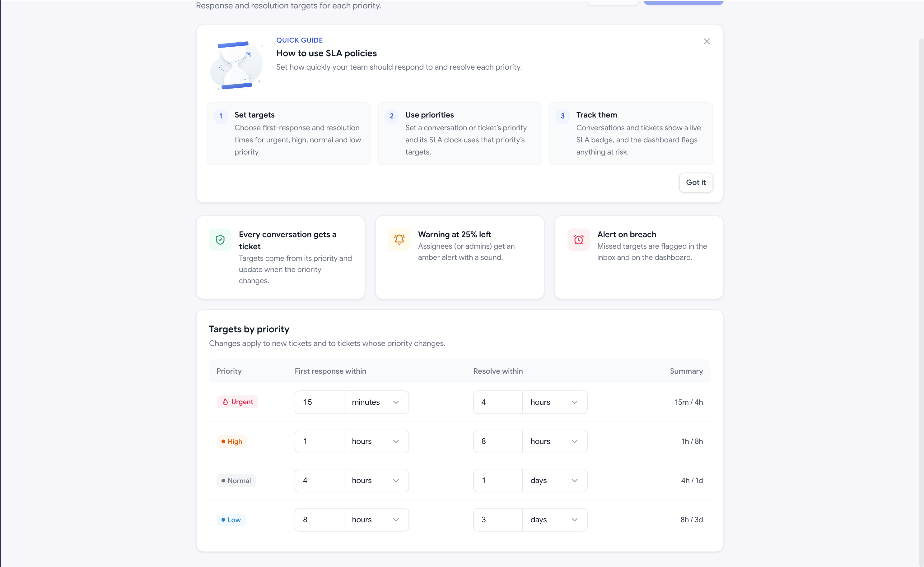Click step 3 number badge
Screen dimensions: 924x567
[x=562, y=116]
